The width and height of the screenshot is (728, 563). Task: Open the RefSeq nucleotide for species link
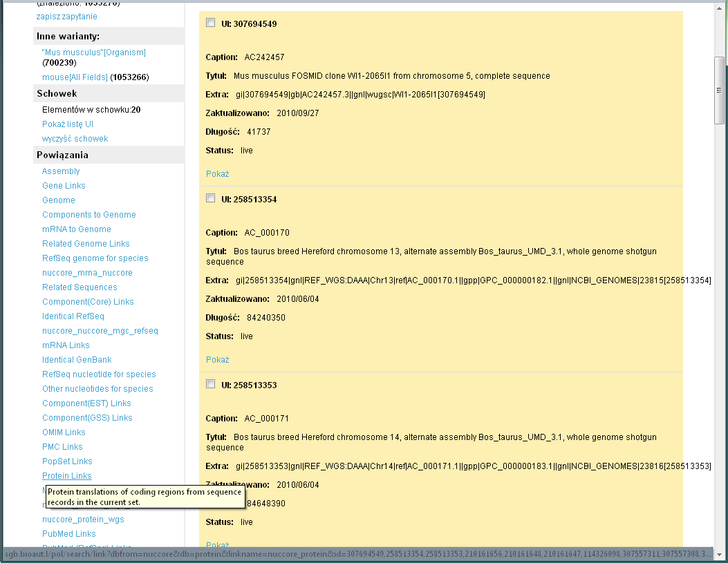click(99, 374)
